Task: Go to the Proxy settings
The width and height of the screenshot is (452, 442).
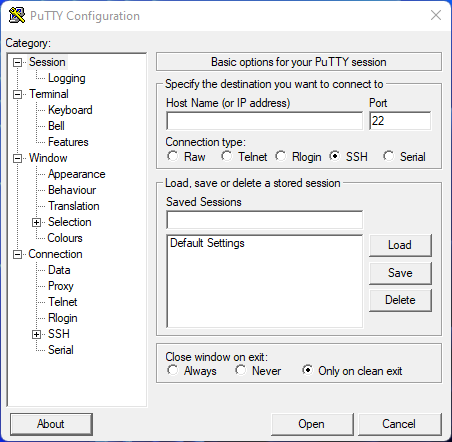Action: 61,286
